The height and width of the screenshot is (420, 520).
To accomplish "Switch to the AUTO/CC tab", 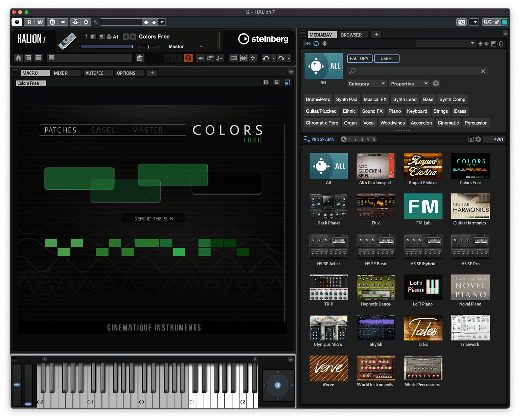I will (x=97, y=73).
